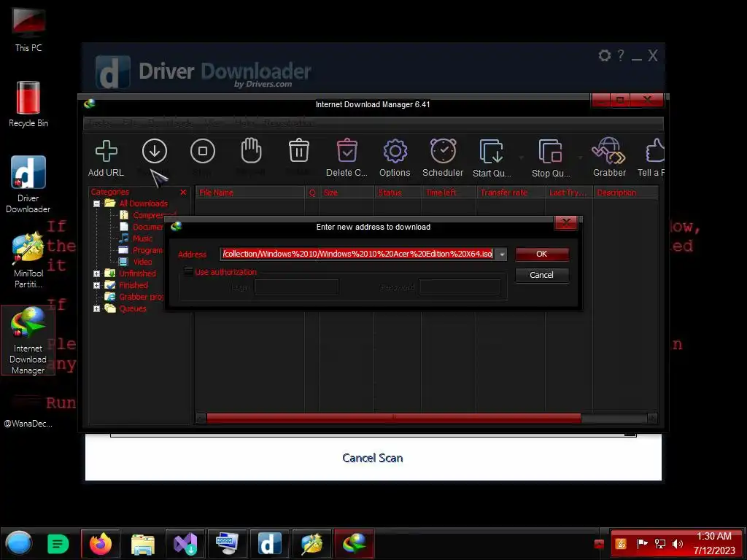
Task: Open This PC desktop icon
Action: click(28, 29)
